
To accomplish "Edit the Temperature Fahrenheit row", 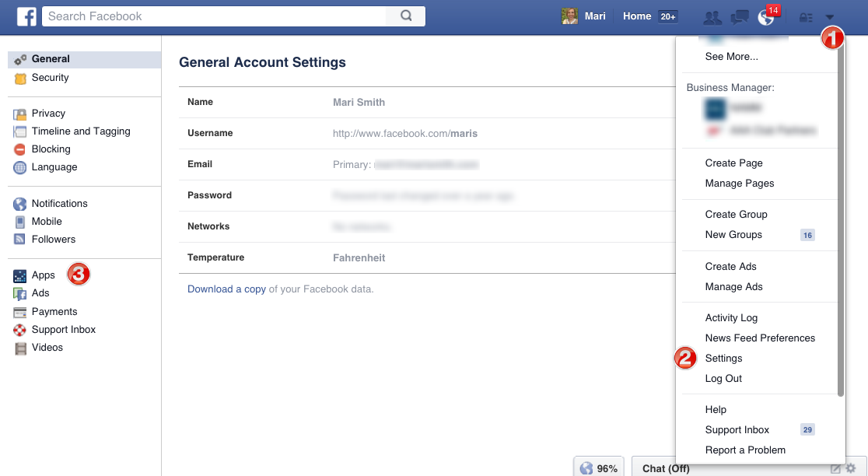I will click(427, 258).
